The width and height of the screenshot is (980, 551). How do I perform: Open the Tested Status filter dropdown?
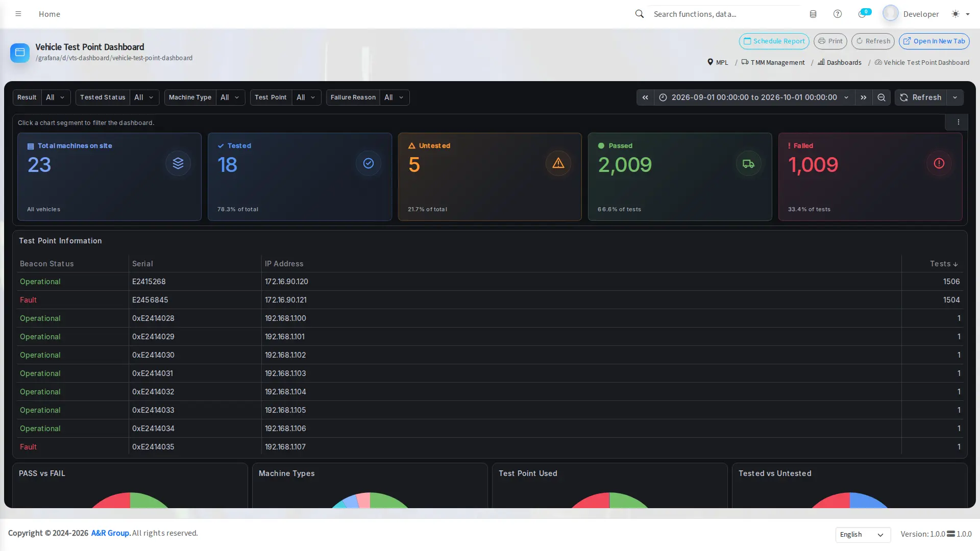[x=144, y=97]
